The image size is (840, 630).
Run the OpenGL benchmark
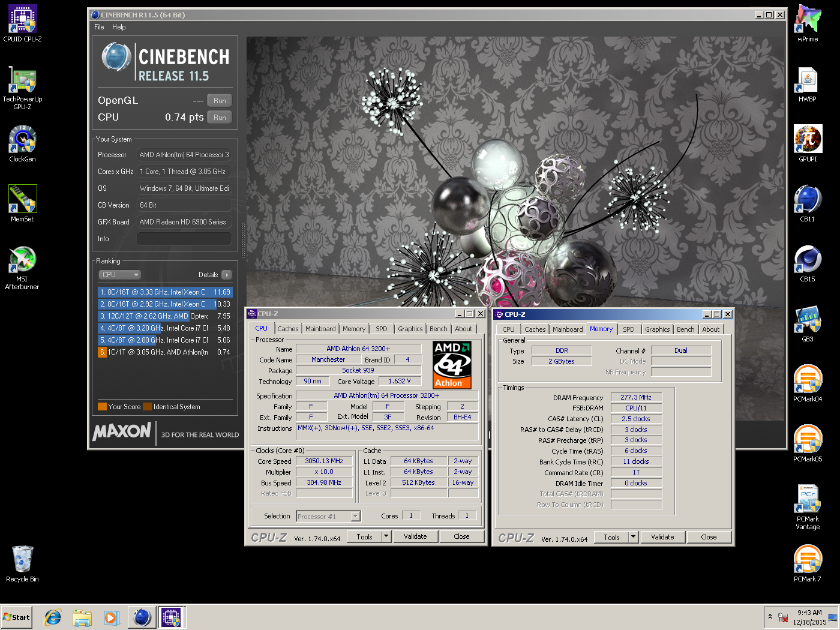click(220, 101)
